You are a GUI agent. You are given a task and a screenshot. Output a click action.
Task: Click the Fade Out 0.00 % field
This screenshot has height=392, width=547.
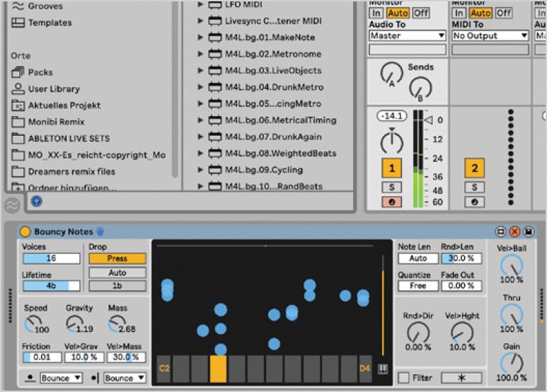(461, 286)
